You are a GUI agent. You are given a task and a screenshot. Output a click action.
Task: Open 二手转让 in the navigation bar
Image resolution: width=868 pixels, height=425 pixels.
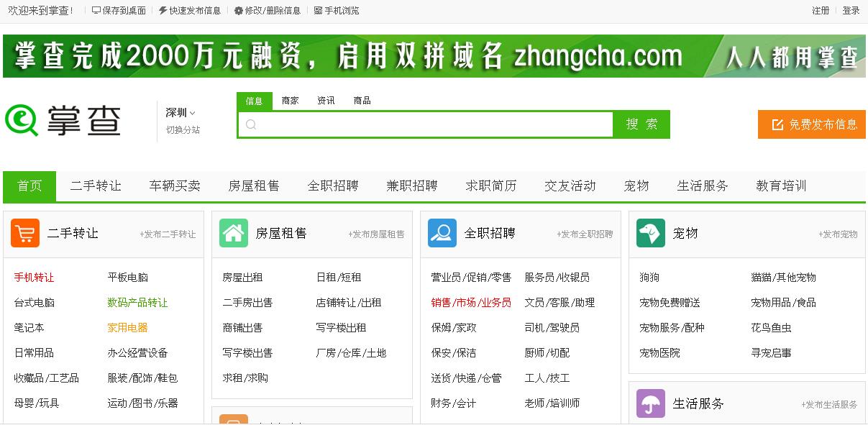(96, 186)
